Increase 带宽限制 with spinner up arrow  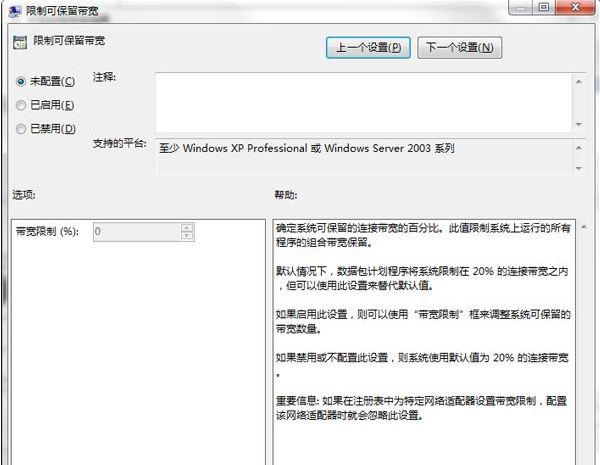point(187,228)
